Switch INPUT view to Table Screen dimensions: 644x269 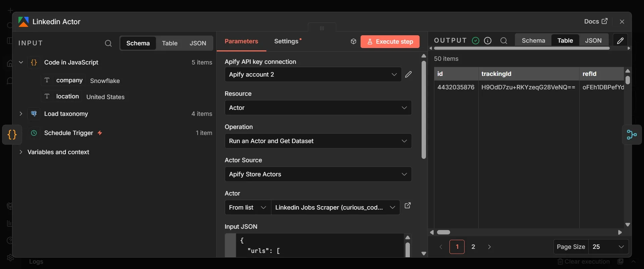click(x=170, y=43)
